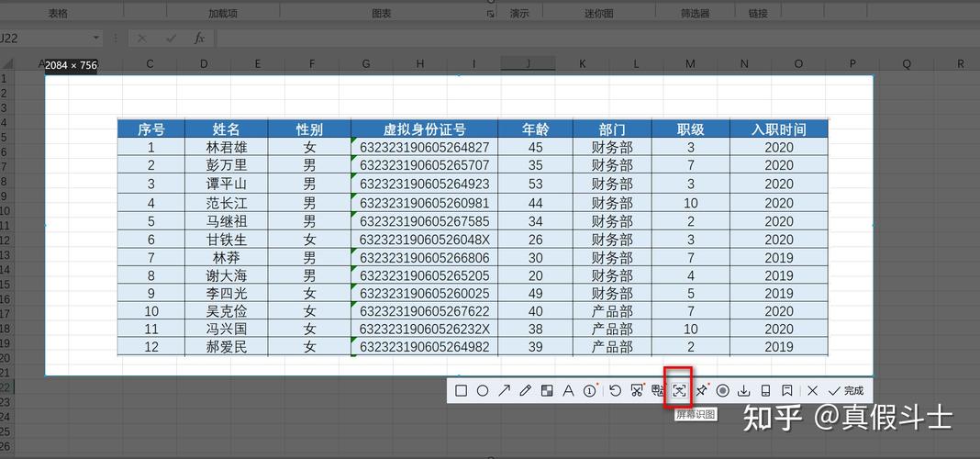The image size is (980, 459).
Task: Click ID cell 63232319060526048X
Action: 424,240
